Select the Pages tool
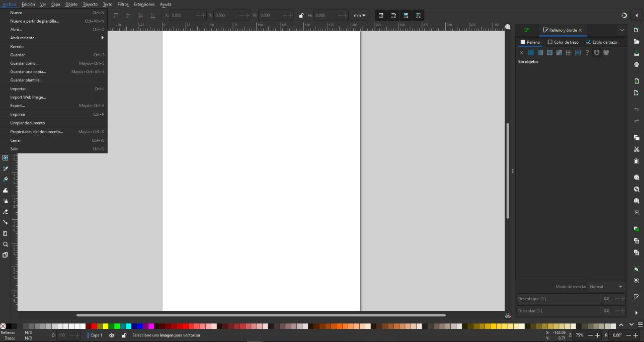 coord(6,254)
